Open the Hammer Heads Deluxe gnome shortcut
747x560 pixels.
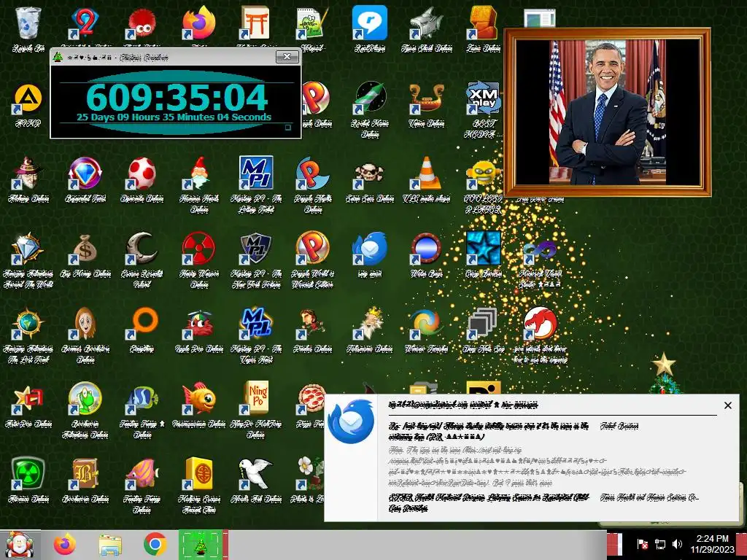pos(198,174)
